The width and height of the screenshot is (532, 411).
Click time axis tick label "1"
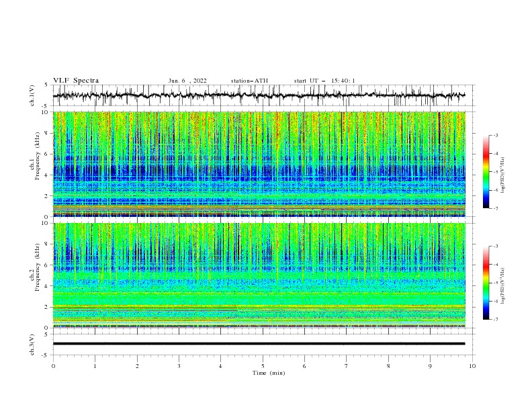[x=95, y=366]
